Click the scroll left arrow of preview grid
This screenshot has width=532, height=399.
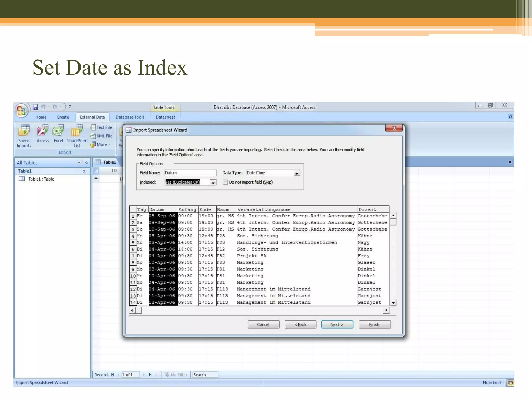pyautogui.click(x=132, y=310)
